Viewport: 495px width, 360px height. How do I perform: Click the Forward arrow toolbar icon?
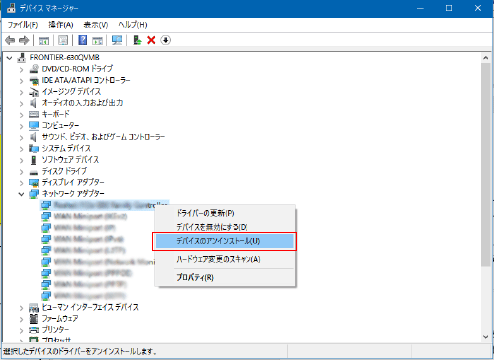pos(24,41)
